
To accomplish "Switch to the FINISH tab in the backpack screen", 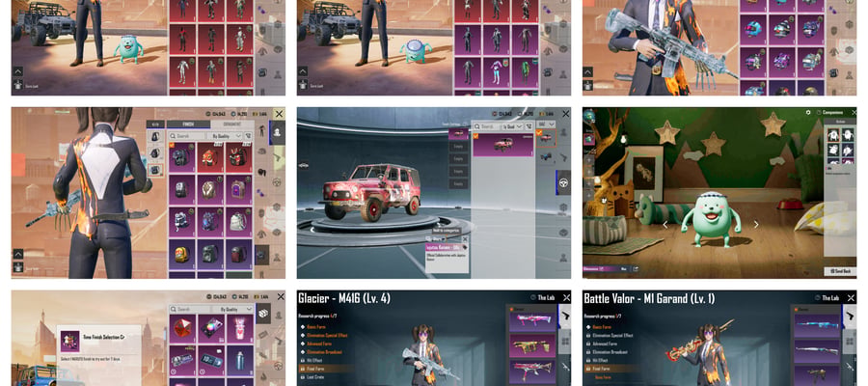I will point(188,124).
